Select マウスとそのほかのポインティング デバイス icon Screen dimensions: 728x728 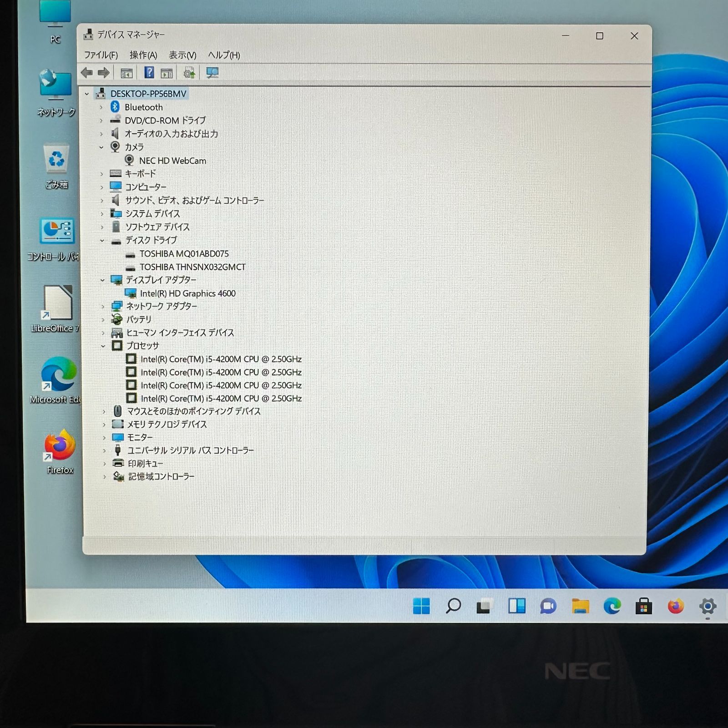coord(117,411)
